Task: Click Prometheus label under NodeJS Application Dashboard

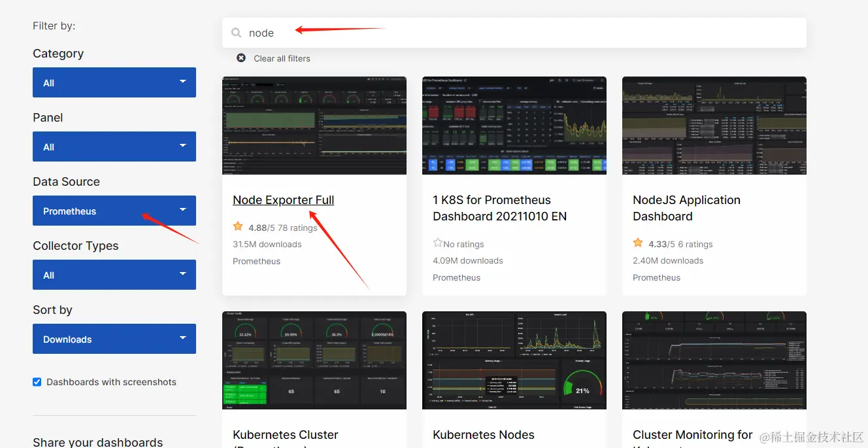Action: point(656,277)
